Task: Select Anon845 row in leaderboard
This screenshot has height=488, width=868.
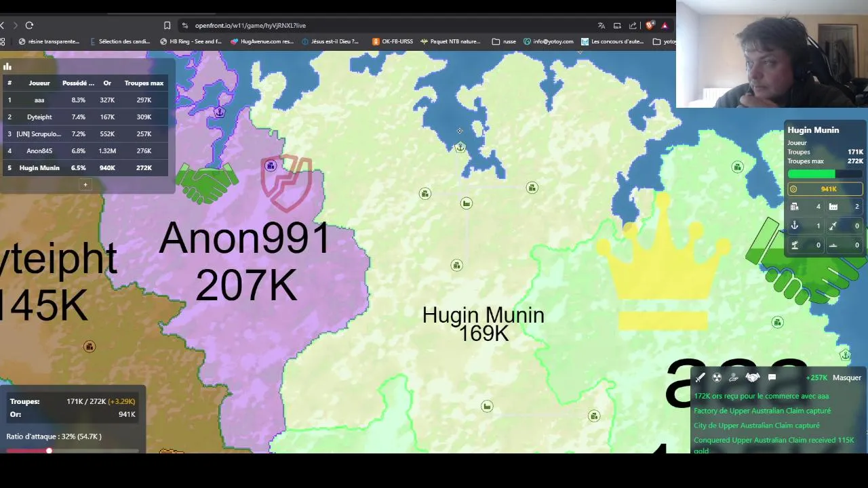Action: point(85,150)
